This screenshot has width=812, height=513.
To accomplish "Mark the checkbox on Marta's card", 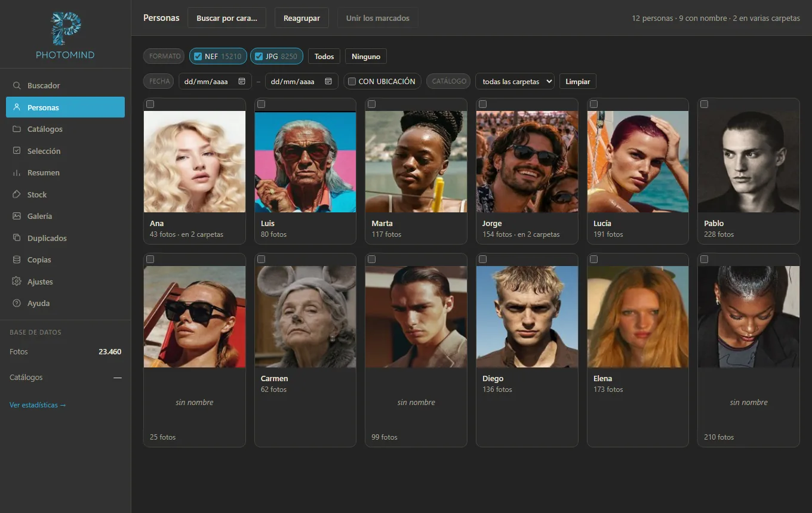I will 372,104.
